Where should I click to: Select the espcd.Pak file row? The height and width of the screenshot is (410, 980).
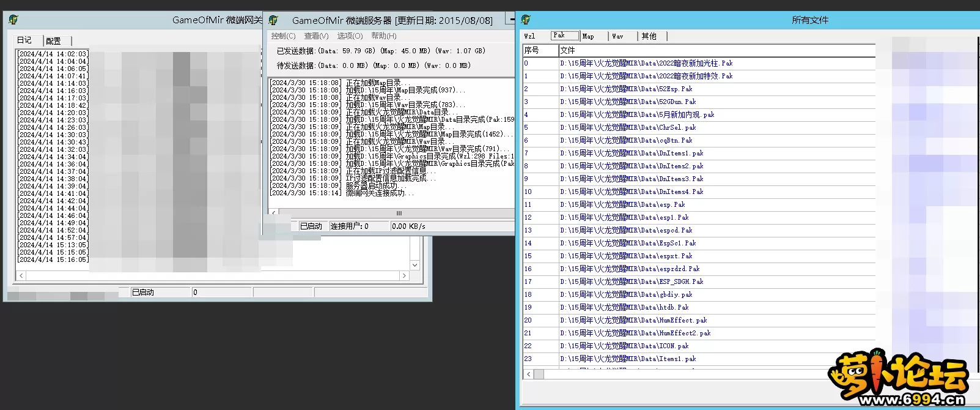point(699,230)
